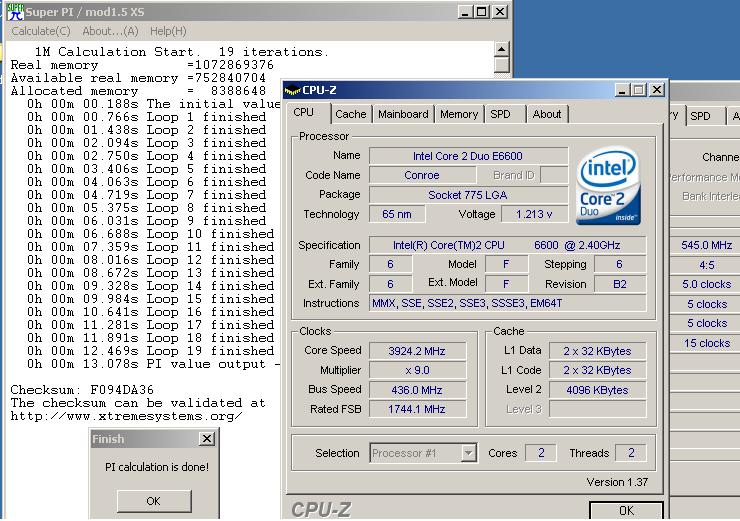This screenshot has height=521, width=740.
Task: Switch to the Cache tab in CPU-Z
Action: pyautogui.click(x=351, y=114)
